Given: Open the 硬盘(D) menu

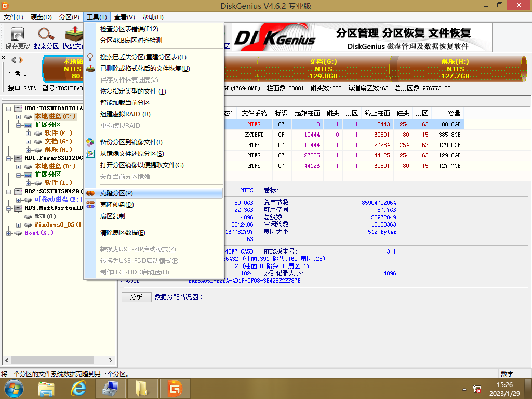Looking at the screenshot, I should pyautogui.click(x=41, y=17).
